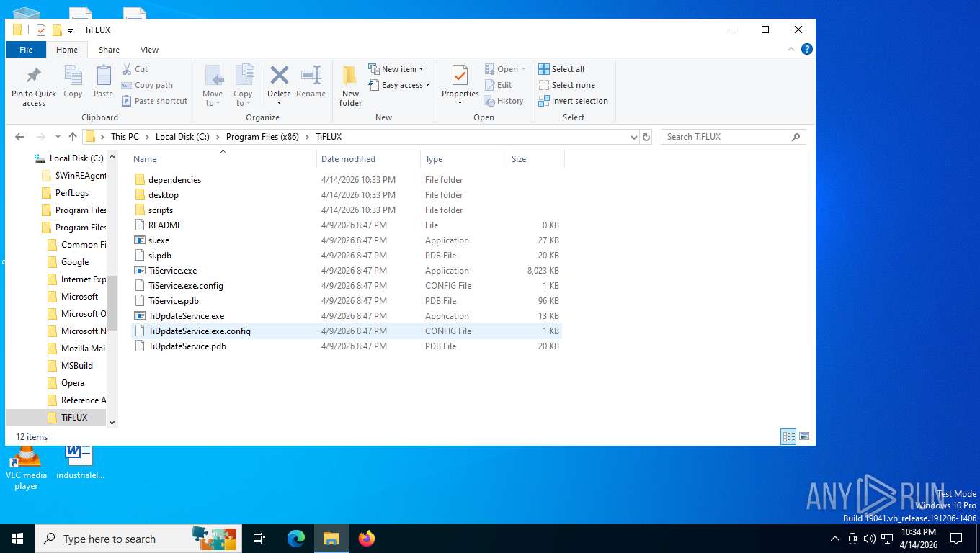Viewport: 980px width, 553px height.
Task: Select Mozilla folder in navigation tree
Action: (x=76, y=349)
